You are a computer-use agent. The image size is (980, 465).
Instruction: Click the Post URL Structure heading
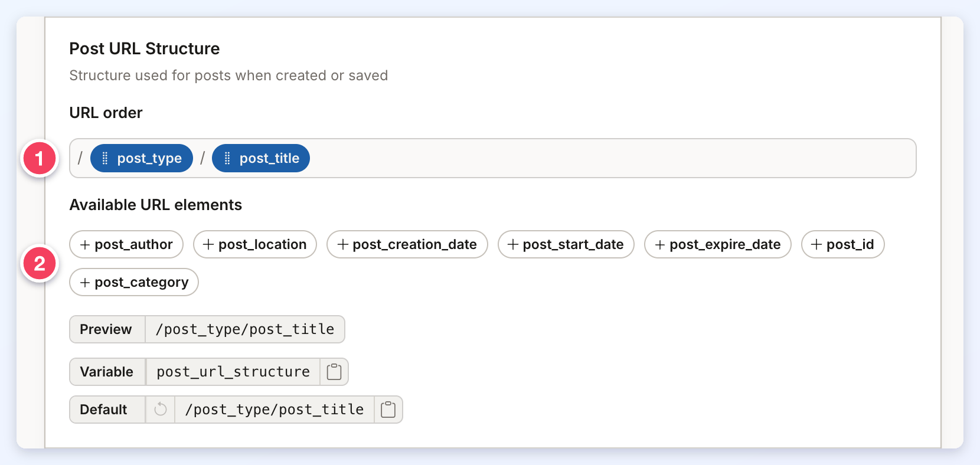[145, 48]
